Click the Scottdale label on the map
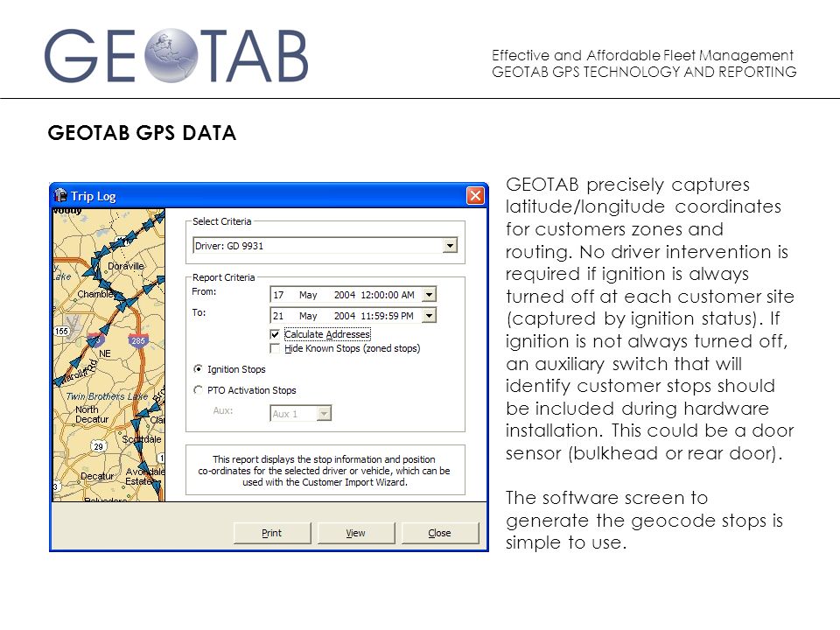840x630 pixels. pos(142,439)
